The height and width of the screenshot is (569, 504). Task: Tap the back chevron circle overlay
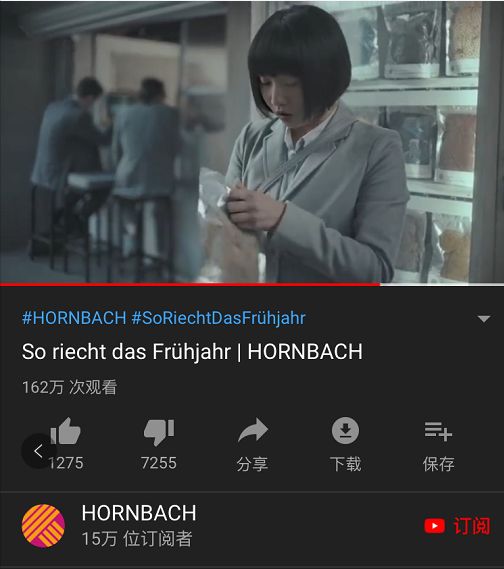pyautogui.click(x=38, y=451)
